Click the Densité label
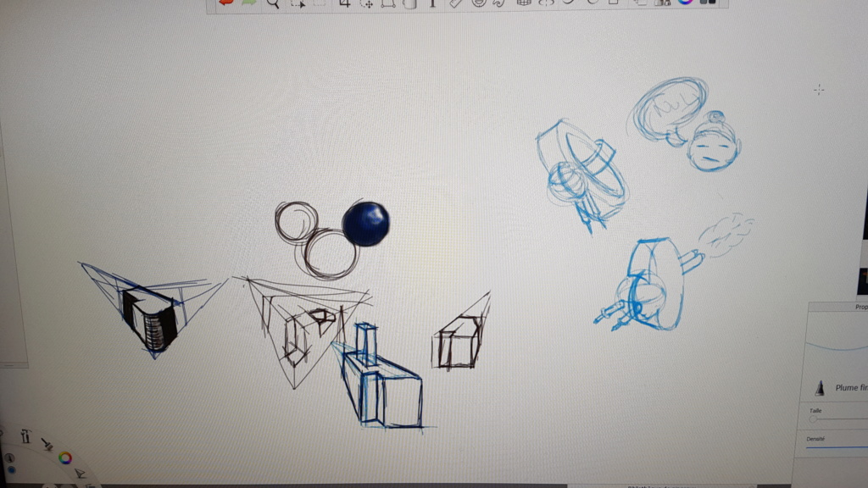Image resolution: width=868 pixels, height=488 pixels. 815,439
